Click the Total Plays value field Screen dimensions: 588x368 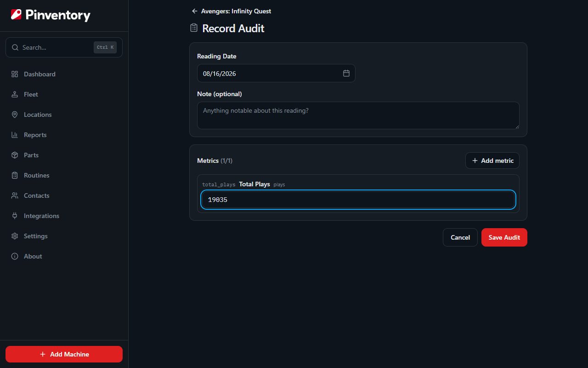[358, 200]
